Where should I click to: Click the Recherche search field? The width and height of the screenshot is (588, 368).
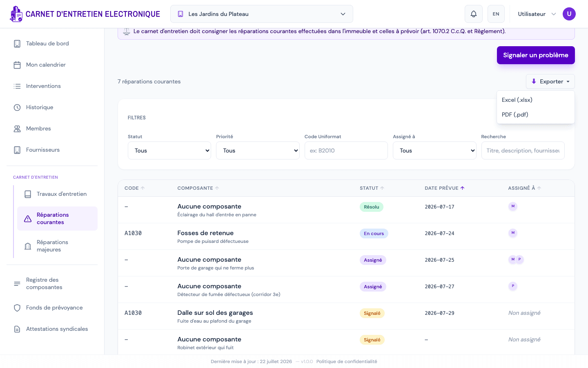(x=523, y=150)
